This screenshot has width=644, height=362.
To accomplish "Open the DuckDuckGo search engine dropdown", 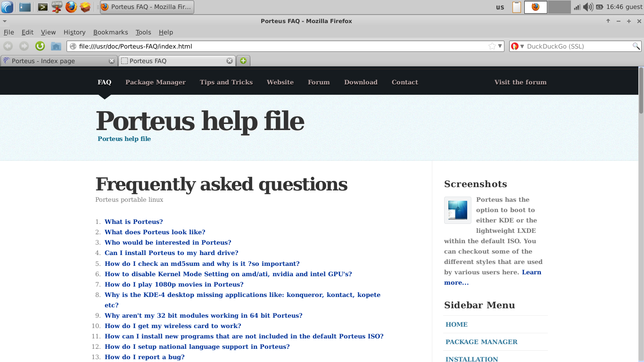I will point(518,46).
